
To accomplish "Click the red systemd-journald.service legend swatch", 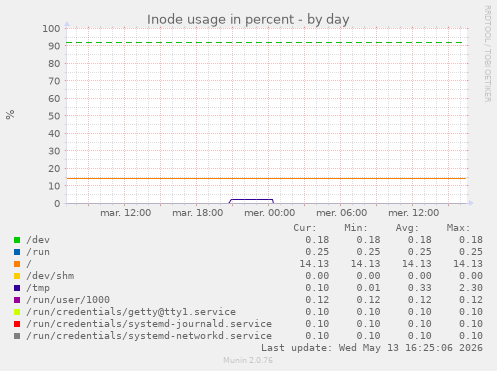I will point(17,324).
